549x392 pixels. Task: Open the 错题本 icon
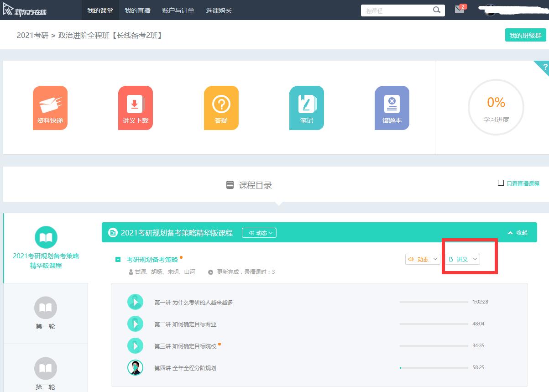pos(392,108)
